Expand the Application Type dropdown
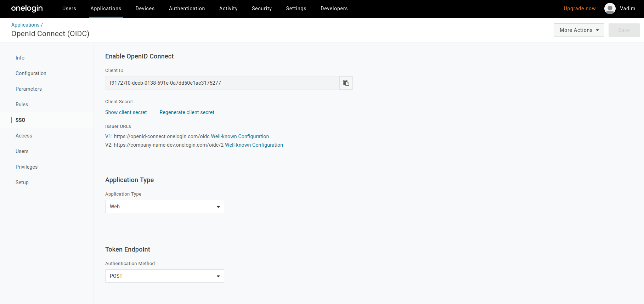Image resolution: width=644 pixels, height=304 pixels. pyautogui.click(x=164, y=207)
